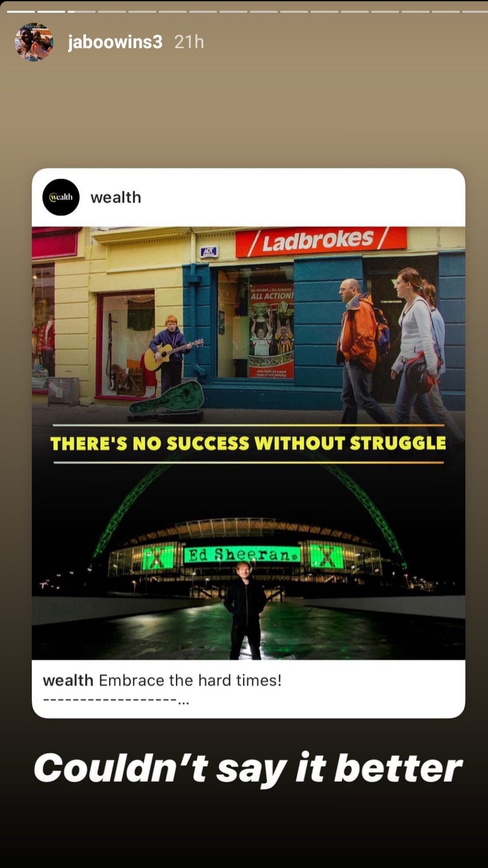Image resolution: width=488 pixels, height=868 pixels.
Task: Open the jaboowins3 username link
Action: pos(115,42)
